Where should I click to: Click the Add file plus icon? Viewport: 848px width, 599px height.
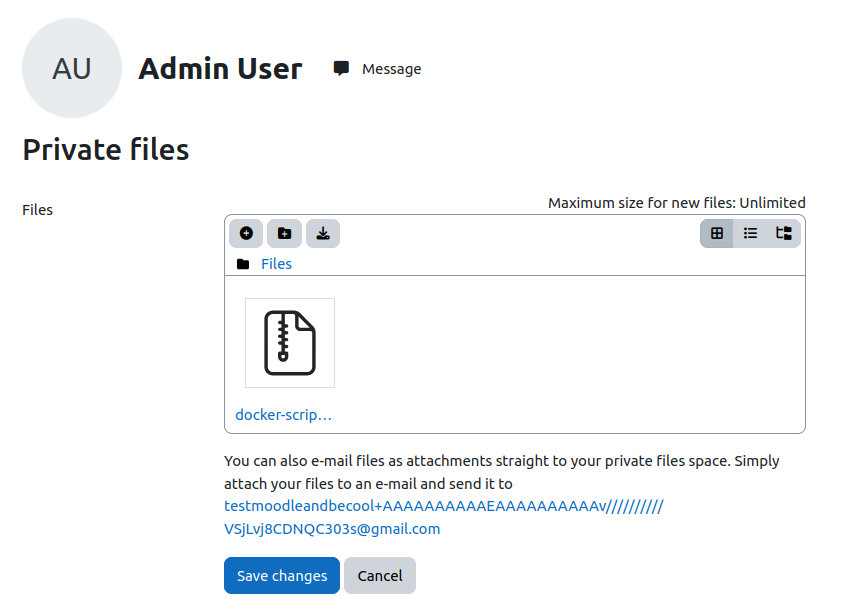(x=246, y=233)
